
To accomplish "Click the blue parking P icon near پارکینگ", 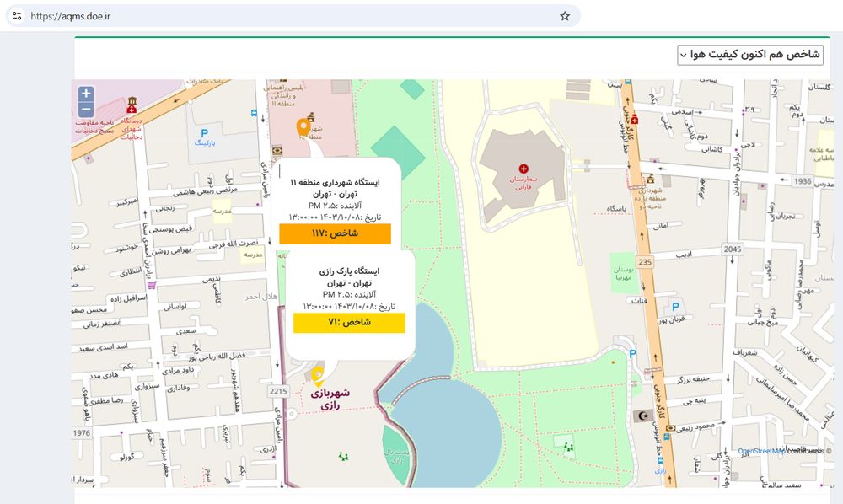I will pos(204,133).
